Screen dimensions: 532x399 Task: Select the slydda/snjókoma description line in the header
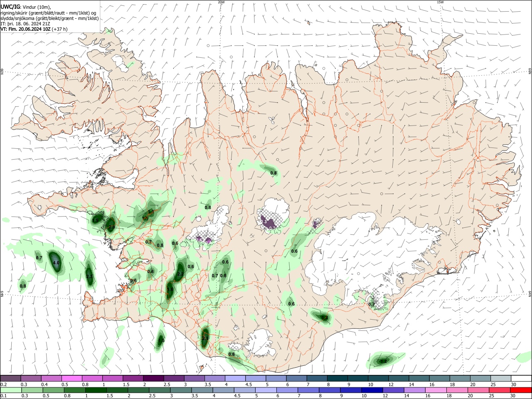(x=49, y=18)
